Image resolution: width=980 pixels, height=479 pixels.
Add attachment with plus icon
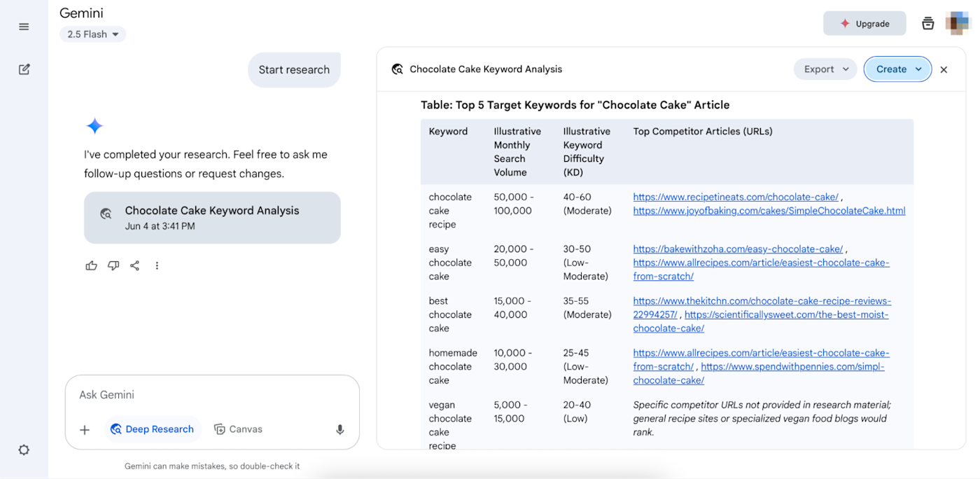pyautogui.click(x=85, y=429)
